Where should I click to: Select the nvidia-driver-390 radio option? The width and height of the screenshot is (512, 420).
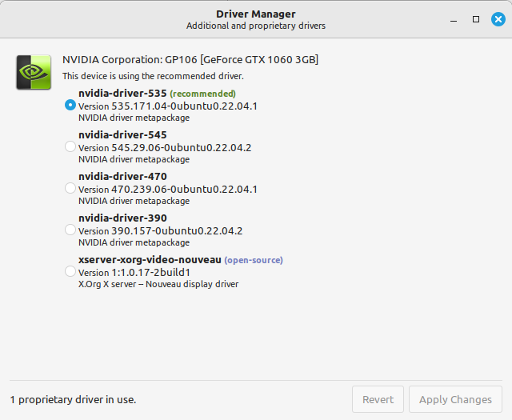tap(70, 230)
